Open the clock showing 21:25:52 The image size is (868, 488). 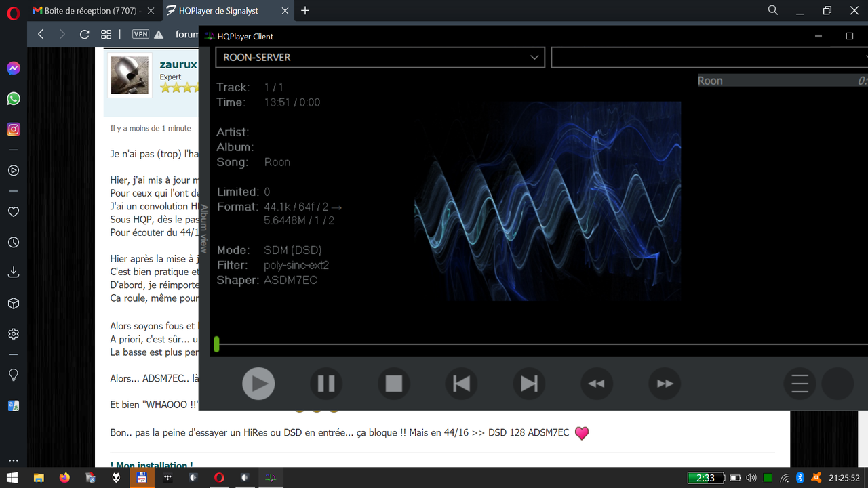click(x=846, y=478)
